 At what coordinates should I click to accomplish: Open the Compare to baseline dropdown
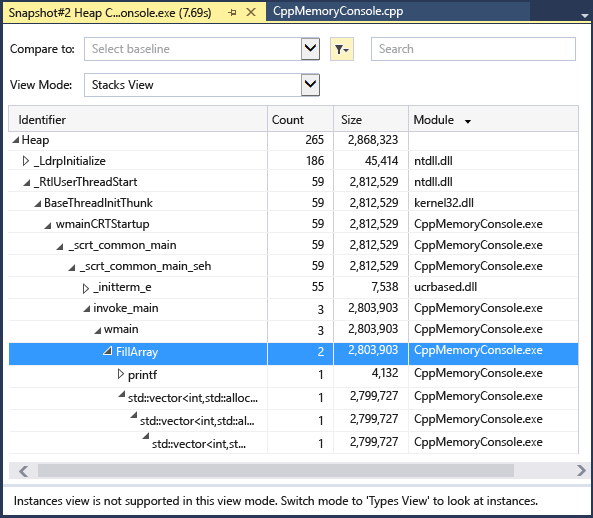(x=310, y=49)
